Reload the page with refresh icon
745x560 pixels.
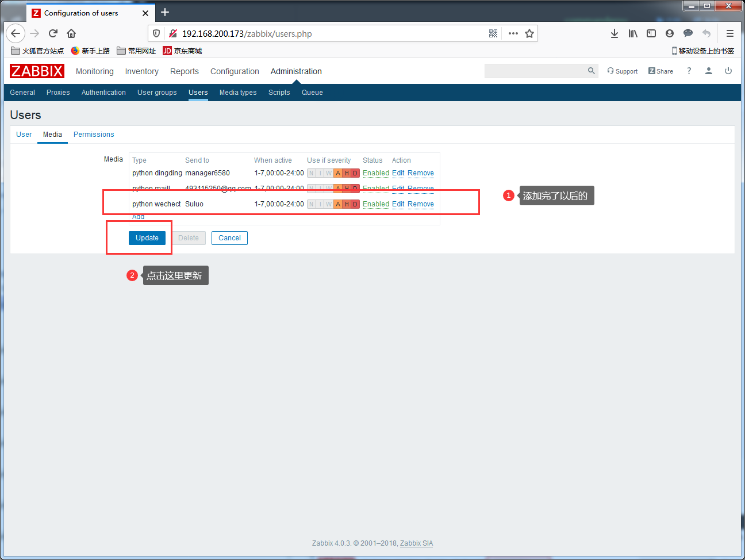(x=53, y=33)
